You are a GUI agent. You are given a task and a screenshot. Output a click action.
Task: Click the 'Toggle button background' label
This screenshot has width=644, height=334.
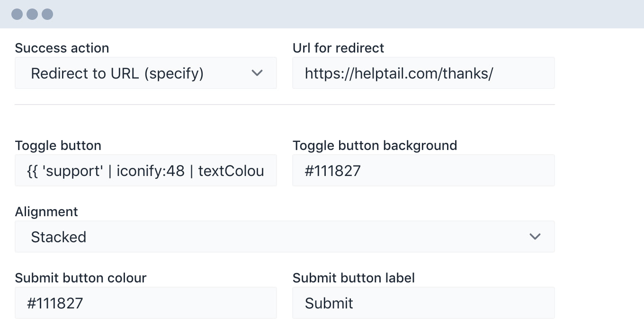[375, 145]
